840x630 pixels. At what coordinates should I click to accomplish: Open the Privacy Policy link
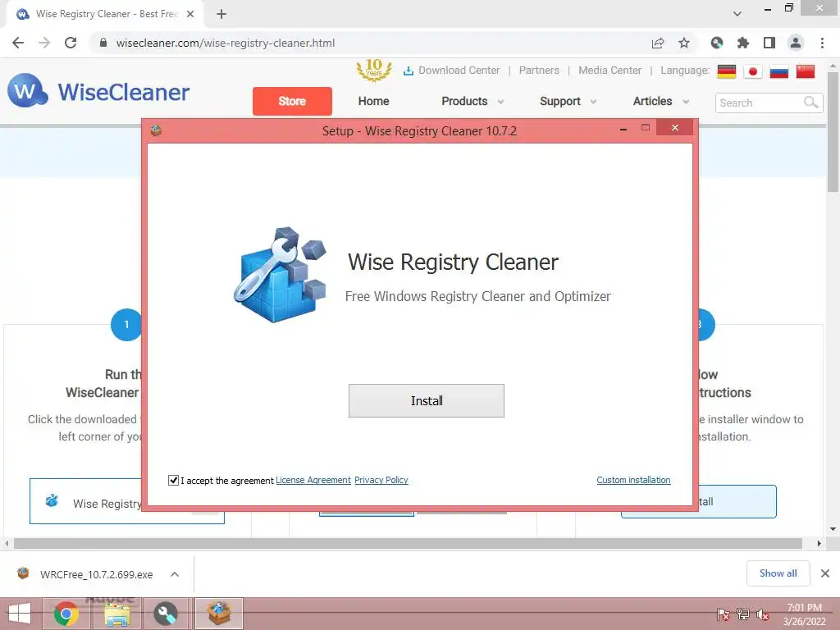pyautogui.click(x=381, y=480)
